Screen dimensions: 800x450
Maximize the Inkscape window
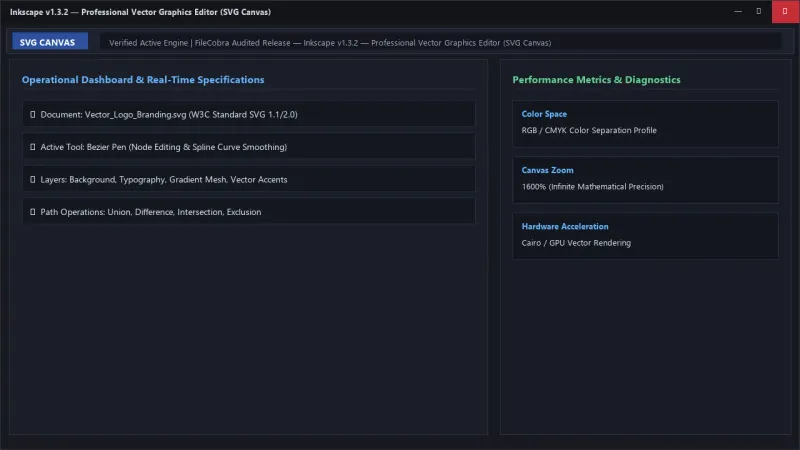click(759, 11)
